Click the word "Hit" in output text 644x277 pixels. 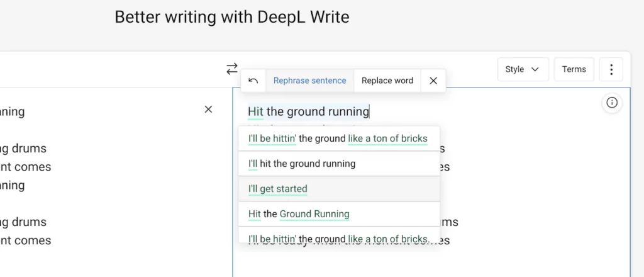pos(255,111)
